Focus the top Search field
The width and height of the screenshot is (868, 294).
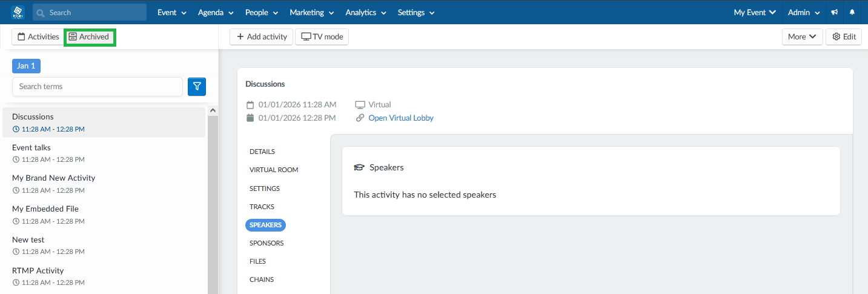[90, 12]
